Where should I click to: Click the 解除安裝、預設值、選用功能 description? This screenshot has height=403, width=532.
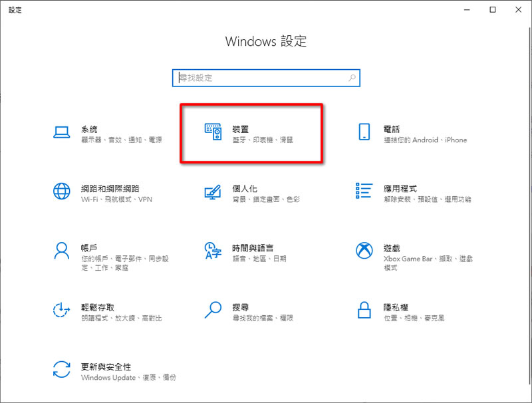(428, 199)
